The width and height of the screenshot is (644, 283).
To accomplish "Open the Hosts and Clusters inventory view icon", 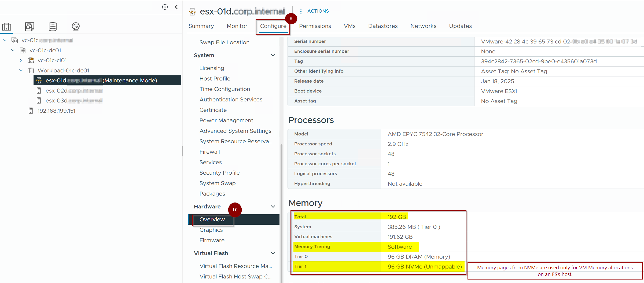I will tap(7, 27).
